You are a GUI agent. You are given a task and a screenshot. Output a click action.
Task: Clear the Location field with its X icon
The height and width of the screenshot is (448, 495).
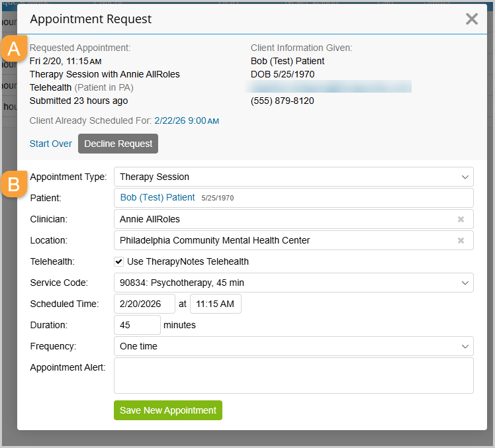[461, 241]
